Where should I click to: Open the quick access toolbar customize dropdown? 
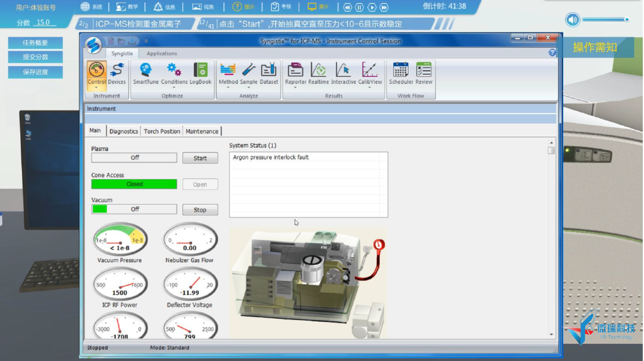(x=146, y=41)
